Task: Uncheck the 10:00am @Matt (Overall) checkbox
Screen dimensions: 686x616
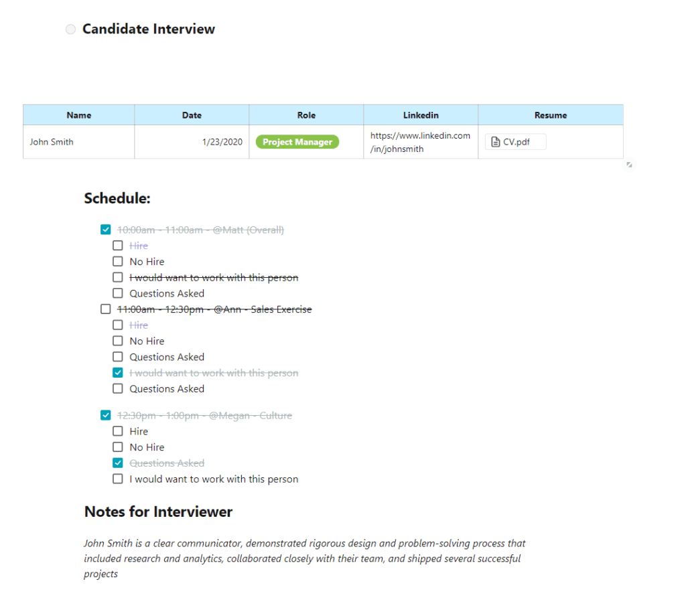Action: (105, 230)
